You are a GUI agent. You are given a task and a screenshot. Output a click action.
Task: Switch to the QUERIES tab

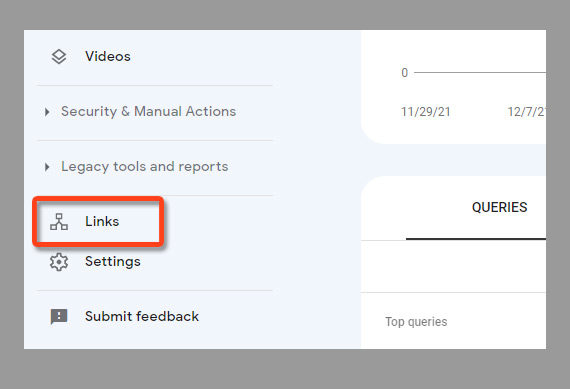[499, 207]
